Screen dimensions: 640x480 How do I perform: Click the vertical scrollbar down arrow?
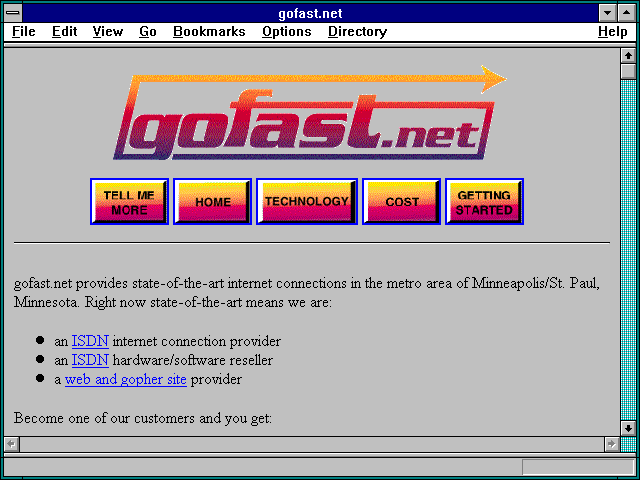628,428
